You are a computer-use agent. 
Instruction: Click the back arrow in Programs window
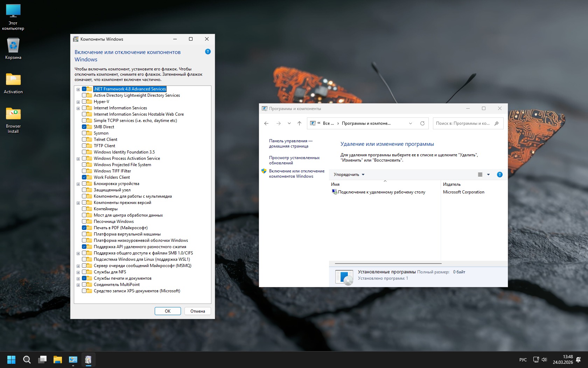click(266, 123)
